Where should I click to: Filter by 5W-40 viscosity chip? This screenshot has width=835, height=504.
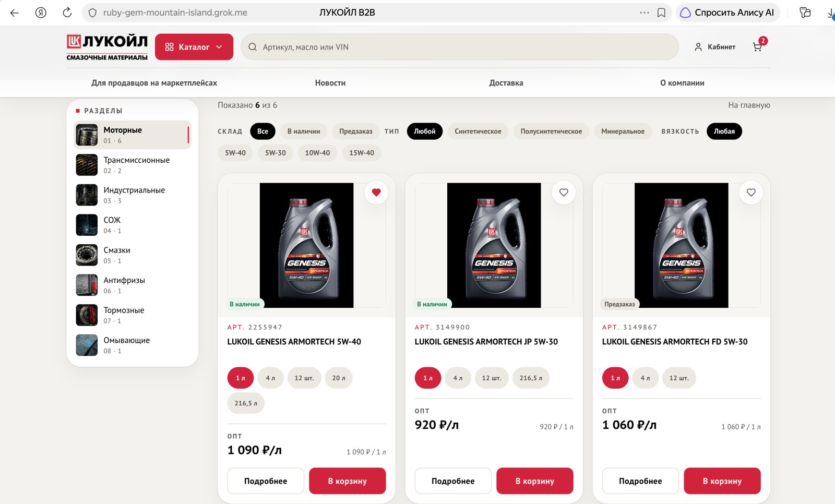click(x=235, y=153)
